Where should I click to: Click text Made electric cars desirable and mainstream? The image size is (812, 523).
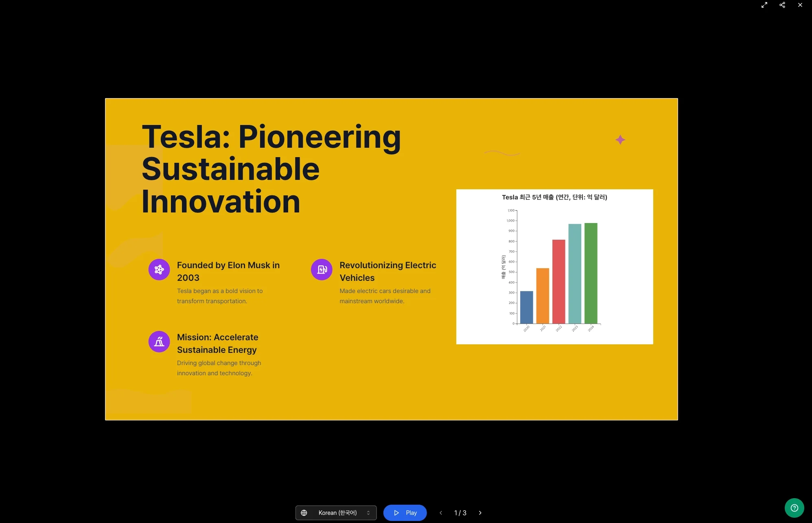tap(385, 296)
